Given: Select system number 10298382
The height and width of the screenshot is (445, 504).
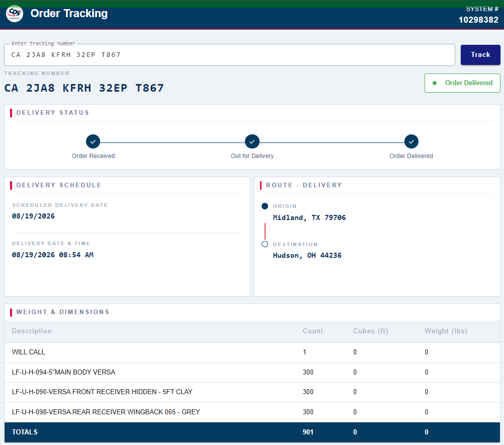Looking at the screenshot, I should point(478,20).
